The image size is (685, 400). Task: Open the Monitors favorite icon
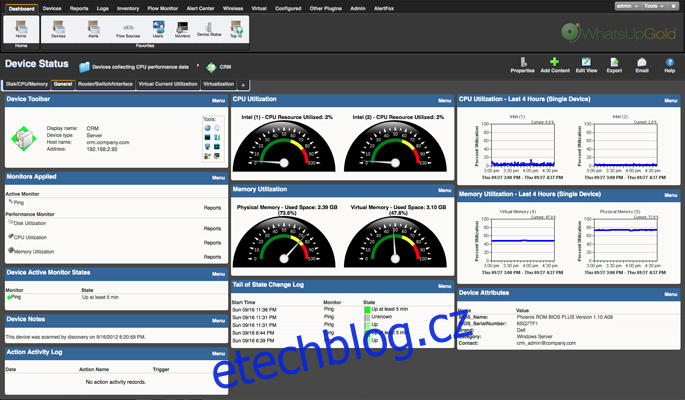182,29
